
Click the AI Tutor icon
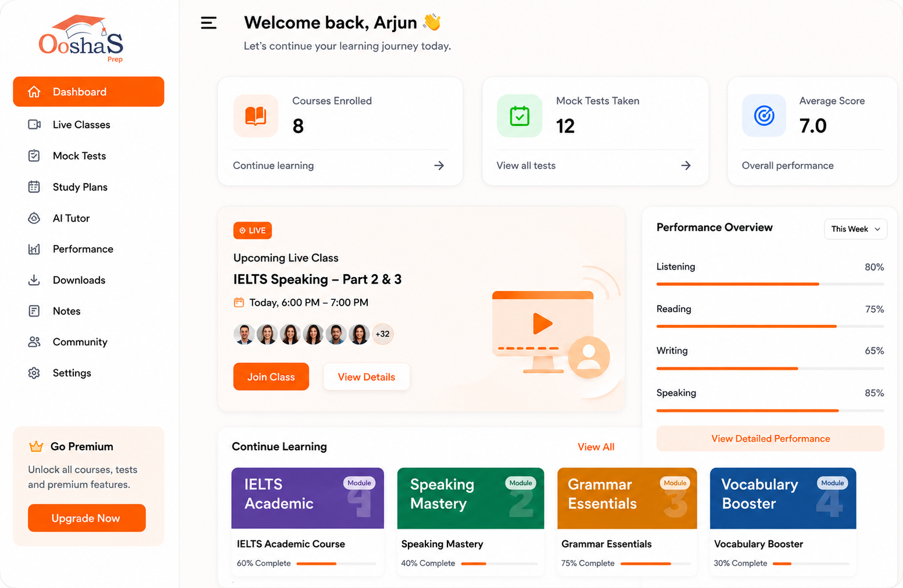pos(34,218)
